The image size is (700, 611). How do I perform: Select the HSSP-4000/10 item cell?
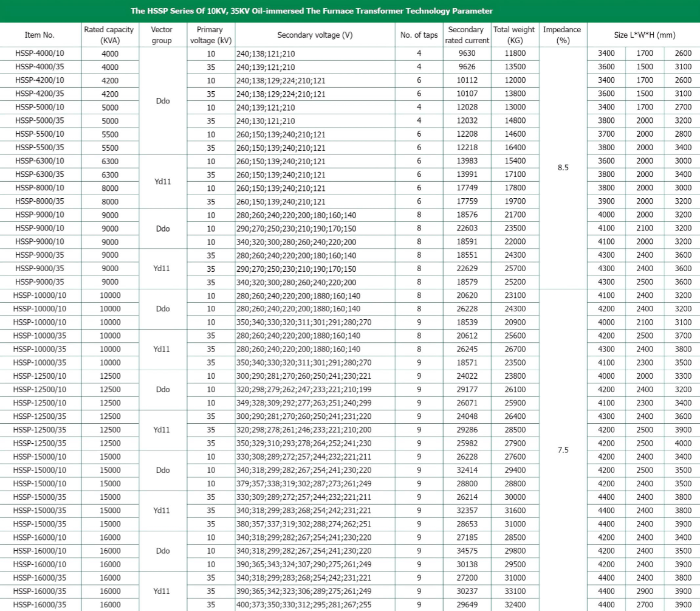coord(40,54)
